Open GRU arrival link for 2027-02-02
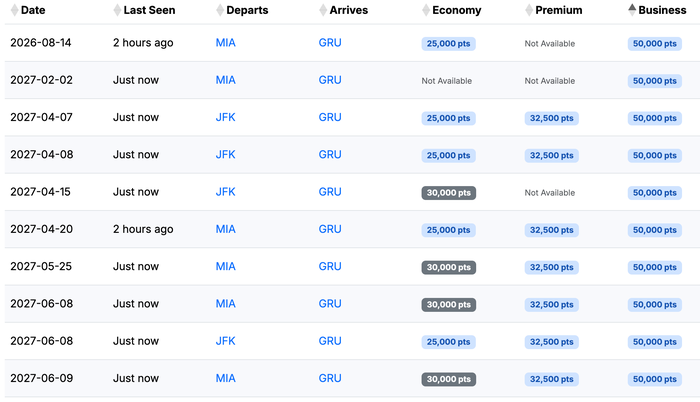700x402 pixels. tap(330, 80)
